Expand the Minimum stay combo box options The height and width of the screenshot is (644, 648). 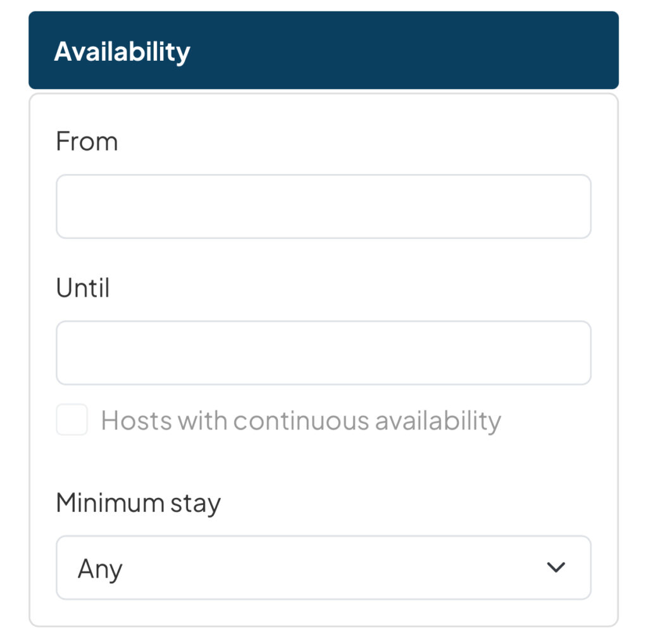tap(323, 567)
